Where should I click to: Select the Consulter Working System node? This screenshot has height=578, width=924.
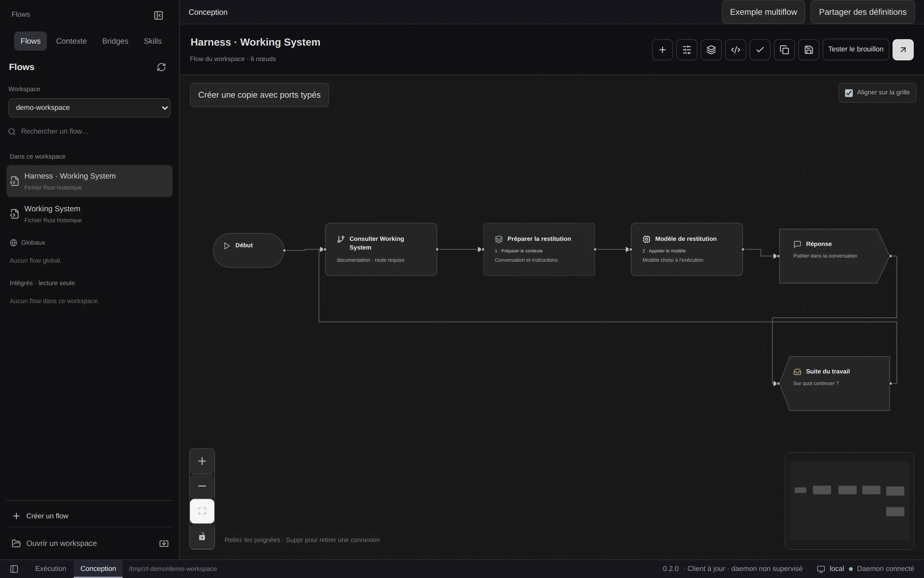pyautogui.click(x=381, y=249)
